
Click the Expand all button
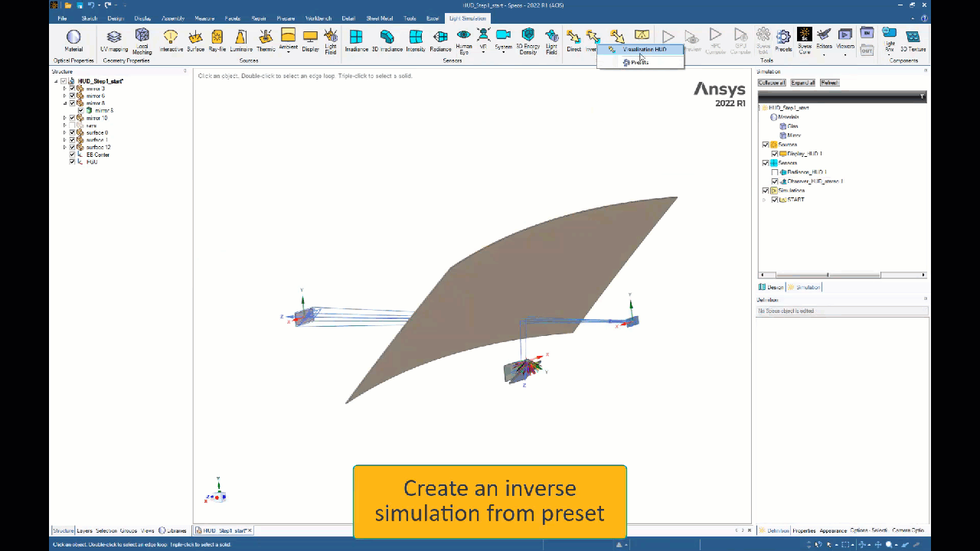tap(803, 83)
